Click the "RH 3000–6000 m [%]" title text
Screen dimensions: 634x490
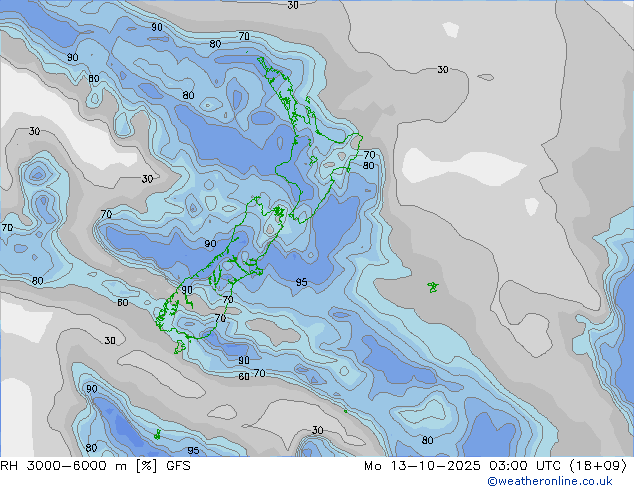pos(78,466)
